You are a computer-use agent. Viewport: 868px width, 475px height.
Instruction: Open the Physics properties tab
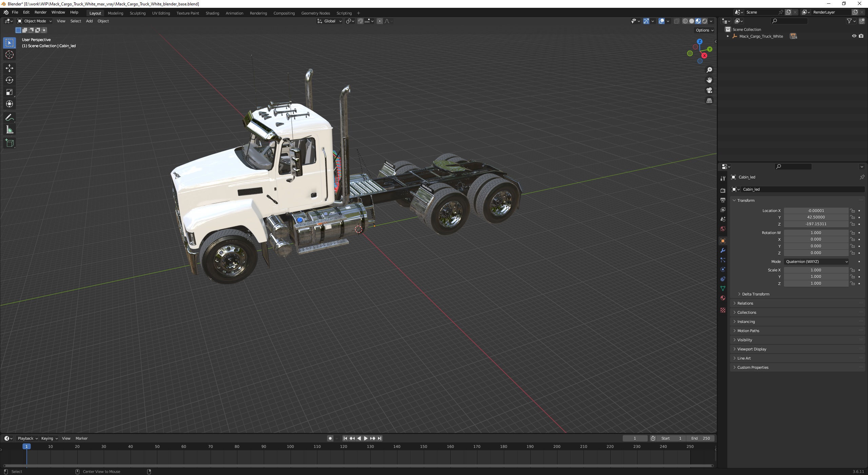pyautogui.click(x=723, y=269)
